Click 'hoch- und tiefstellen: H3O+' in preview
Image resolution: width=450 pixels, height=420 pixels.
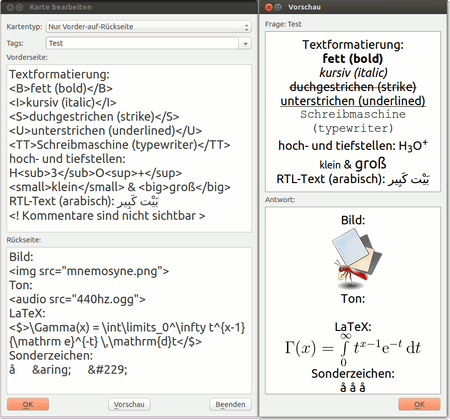pos(353,145)
